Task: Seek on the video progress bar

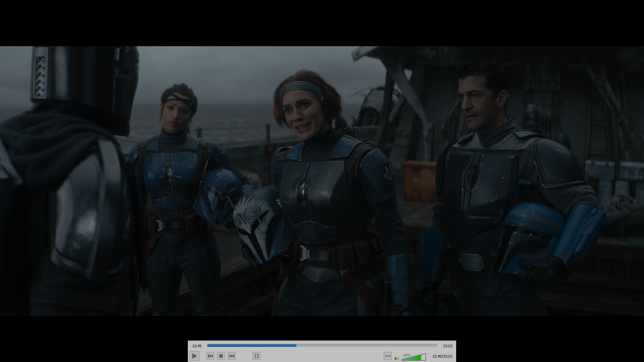Action: pos(322,346)
